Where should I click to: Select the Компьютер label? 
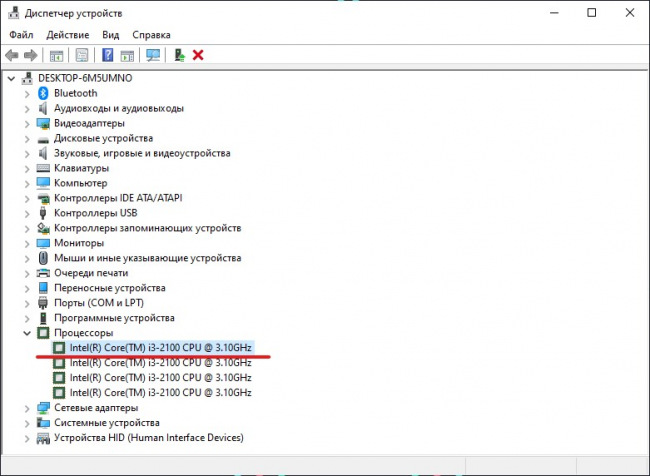(x=80, y=183)
